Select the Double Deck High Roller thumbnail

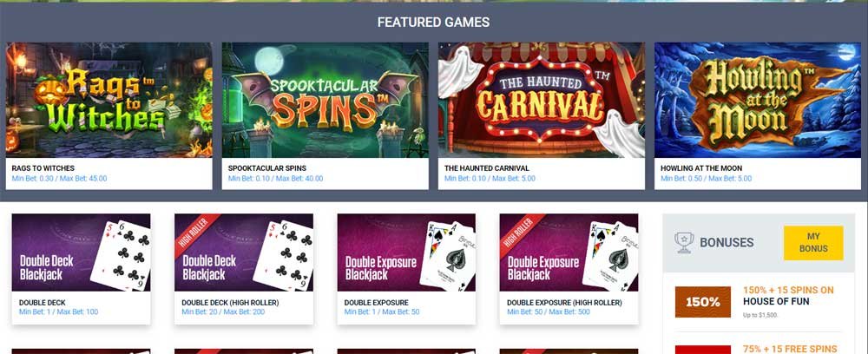point(244,252)
